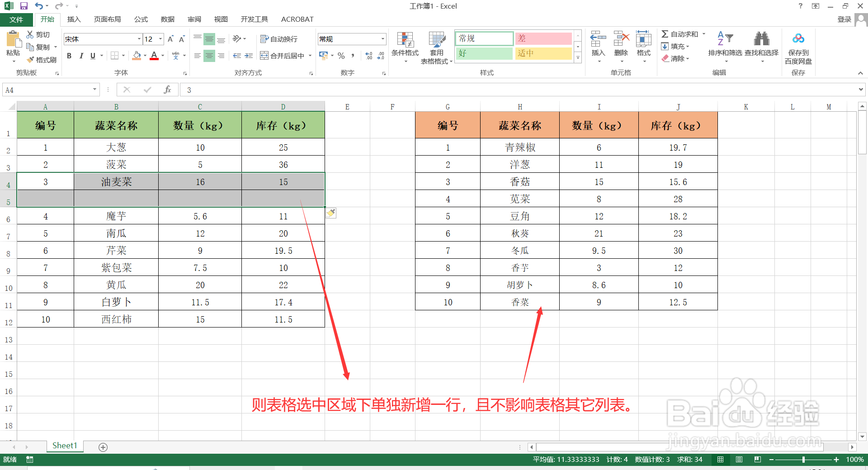Select the red font color swatch
This screenshot has height=470, width=868.
tap(154, 58)
